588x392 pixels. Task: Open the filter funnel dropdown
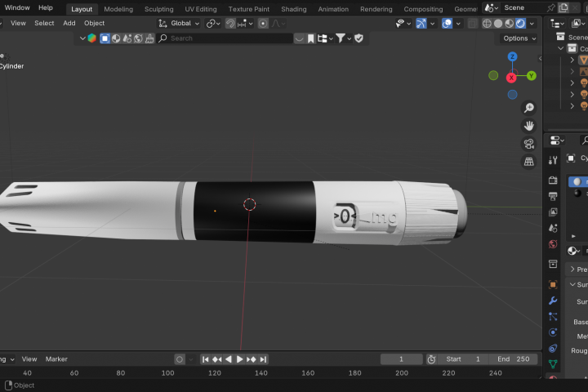pos(343,38)
